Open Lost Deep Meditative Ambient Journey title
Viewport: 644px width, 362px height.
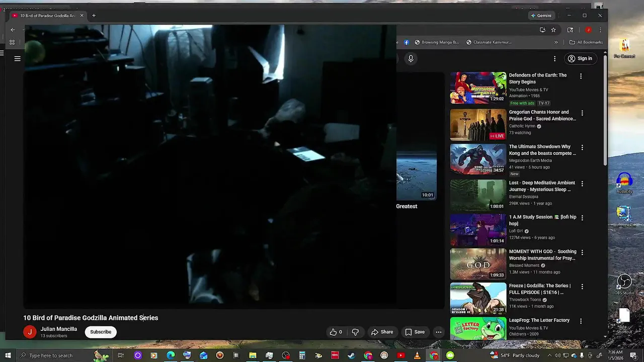(x=542, y=186)
